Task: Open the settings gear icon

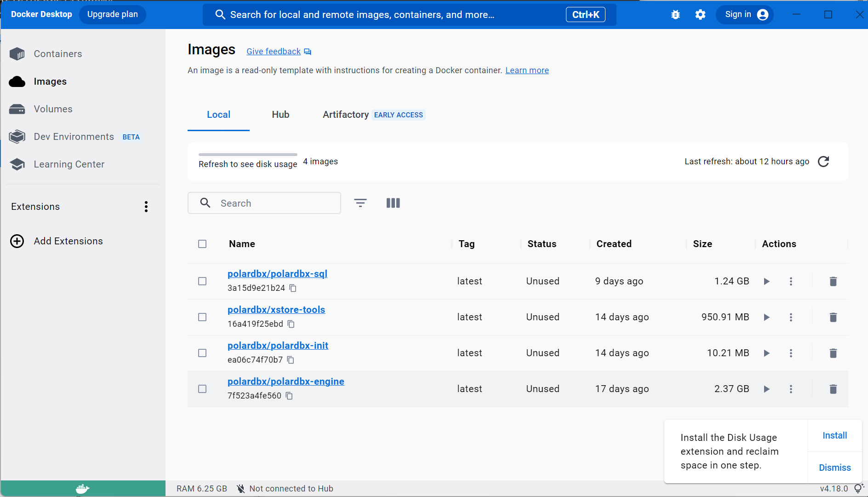Action: tap(700, 15)
